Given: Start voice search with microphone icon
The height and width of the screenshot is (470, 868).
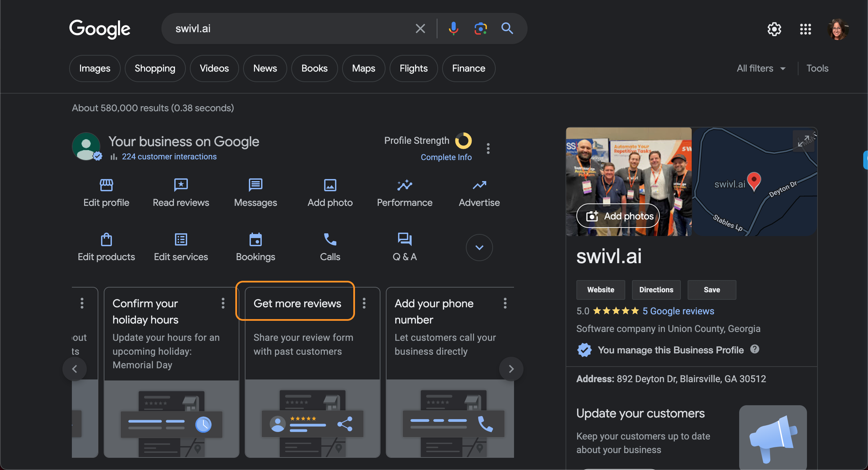Looking at the screenshot, I should click(453, 28).
